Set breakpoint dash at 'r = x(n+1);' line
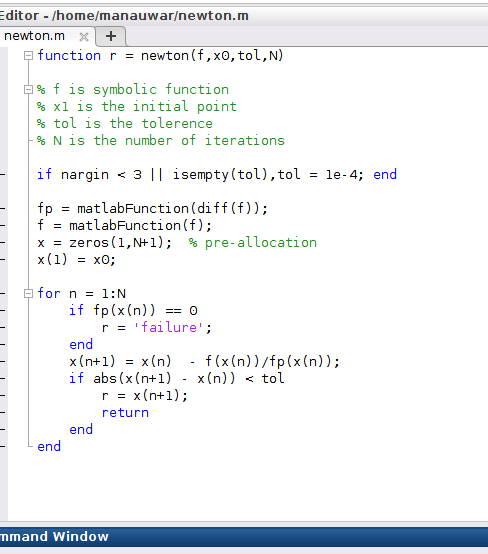488x554 pixels. [x=2, y=395]
